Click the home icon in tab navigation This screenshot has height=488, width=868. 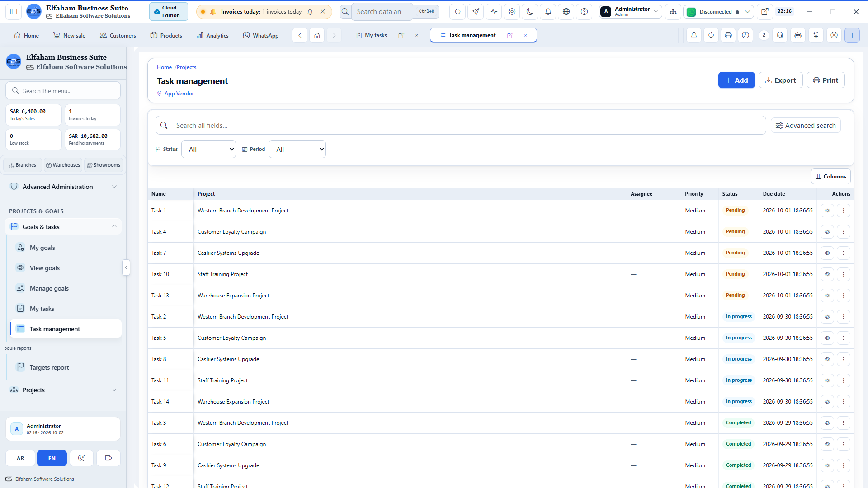click(x=317, y=35)
